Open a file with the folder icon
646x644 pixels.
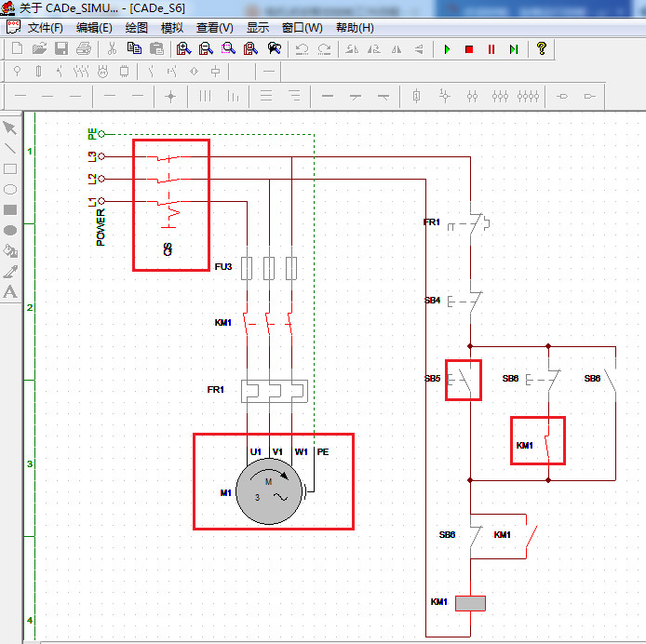(x=39, y=48)
